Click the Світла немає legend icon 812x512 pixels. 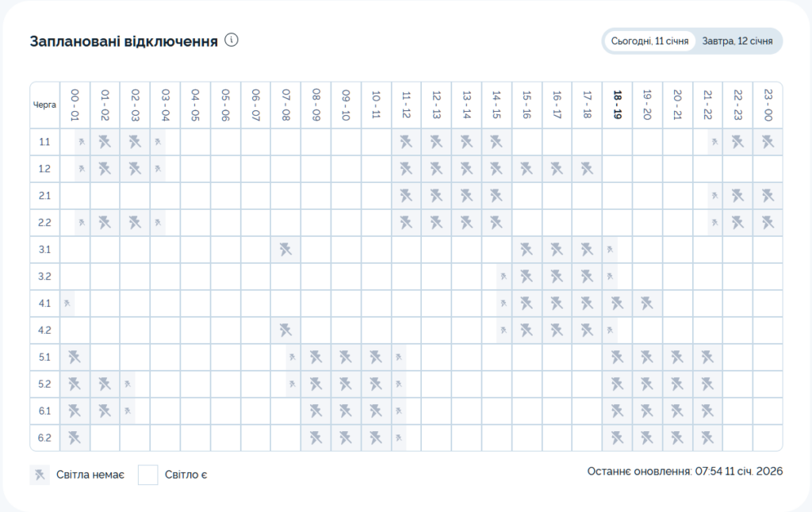[x=40, y=475]
